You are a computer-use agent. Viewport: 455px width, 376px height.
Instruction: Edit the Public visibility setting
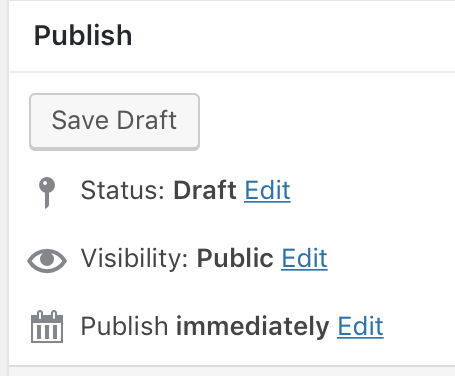304,258
